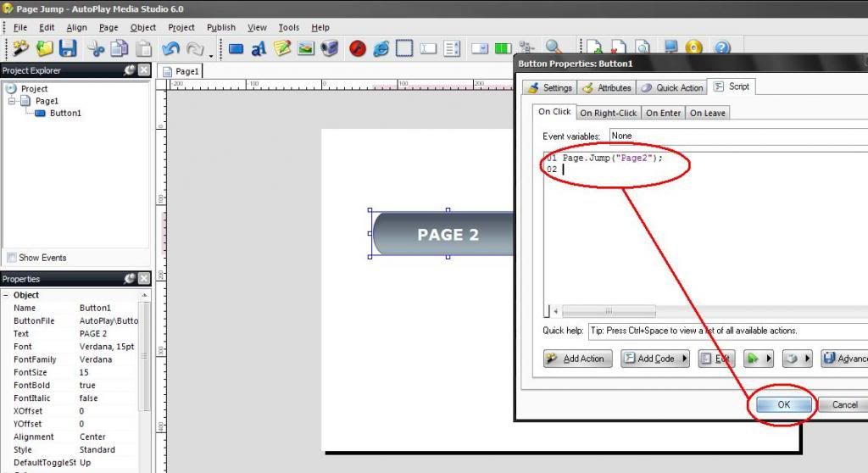
Task: Switch to the On Right-Click event tab
Action: (x=608, y=113)
